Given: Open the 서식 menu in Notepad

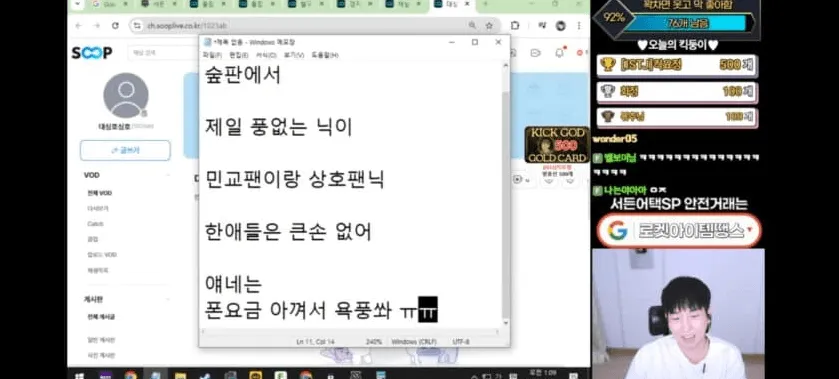Looking at the screenshot, I should click(266, 55).
